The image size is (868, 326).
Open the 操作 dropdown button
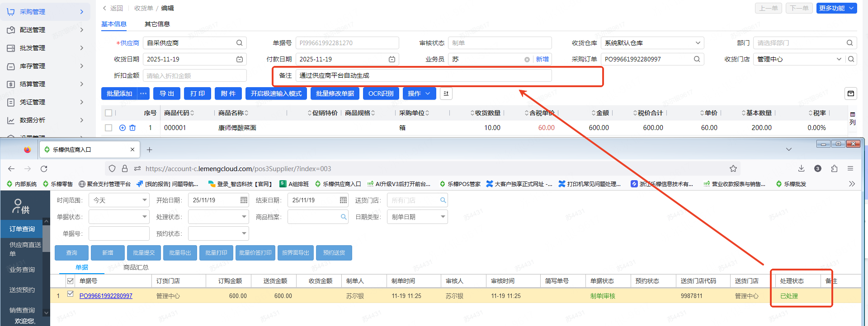pyautogui.click(x=420, y=93)
